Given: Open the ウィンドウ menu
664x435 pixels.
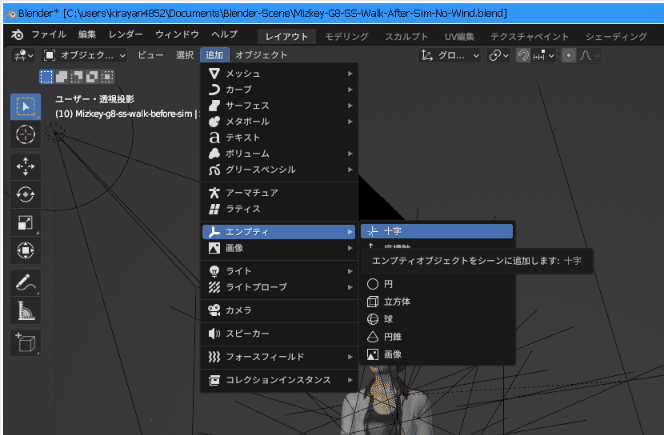Looking at the screenshot, I should (177, 35).
